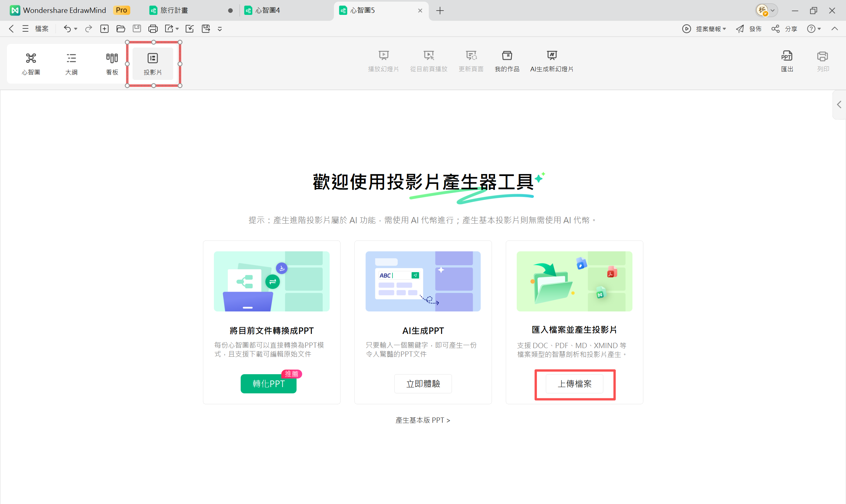
Task: Click the 產生基本版 PPT link
Action: point(423,420)
